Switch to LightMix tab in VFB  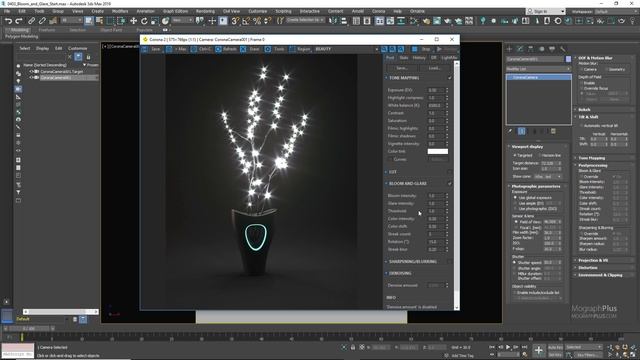coord(449,58)
